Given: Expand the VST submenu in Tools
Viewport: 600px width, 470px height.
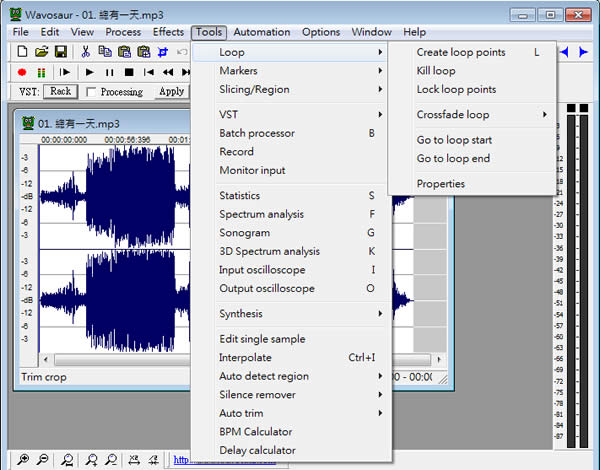Looking at the screenshot, I should [290, 114].
